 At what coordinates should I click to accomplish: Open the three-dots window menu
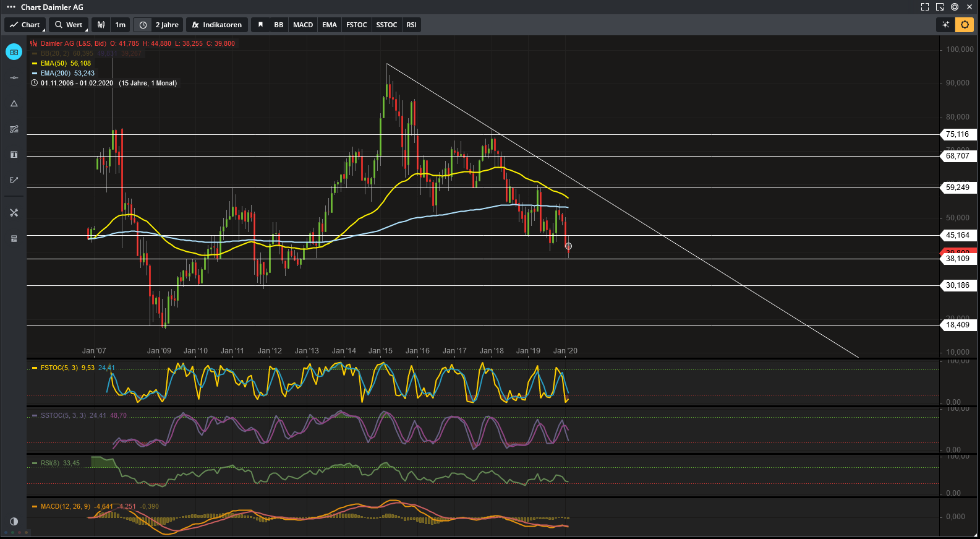[x=11, y=7]
